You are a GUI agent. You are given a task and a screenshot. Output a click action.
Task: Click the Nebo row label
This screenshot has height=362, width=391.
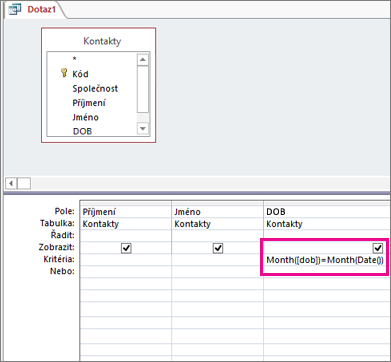pyautogui.click(x=63, y=271)
